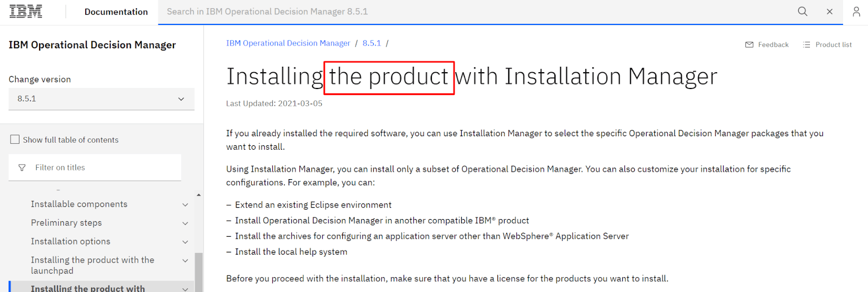Open the Documentation tab
The image size is (868, 292).
point(116,12)
